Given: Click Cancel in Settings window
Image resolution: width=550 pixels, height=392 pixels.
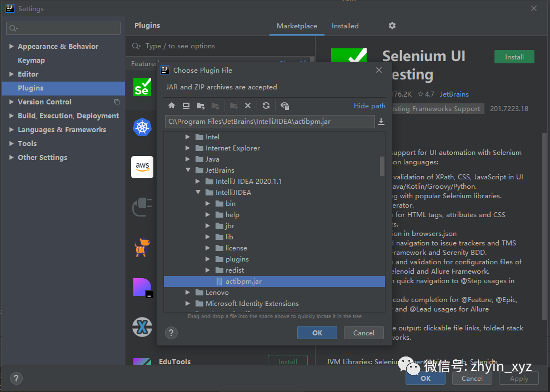Looking at the screenshot, I should coord(472,378).
